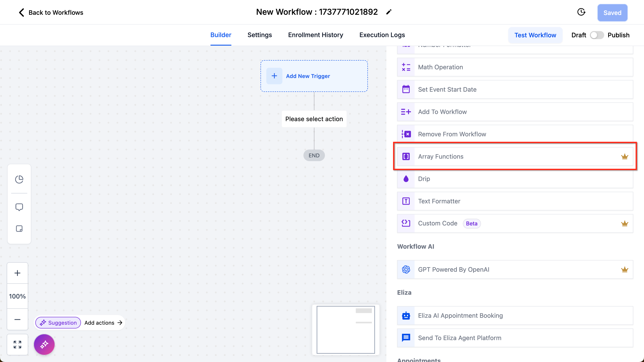The height and width of the screenshot is (362, 644).
Task: Open the Execution Logs tab
Action: 382,35
